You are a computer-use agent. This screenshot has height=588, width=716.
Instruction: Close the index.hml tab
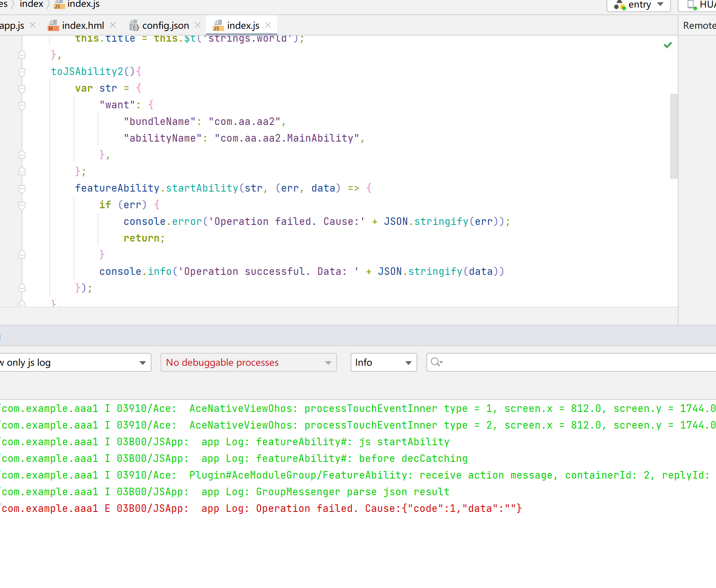(113, 25)
